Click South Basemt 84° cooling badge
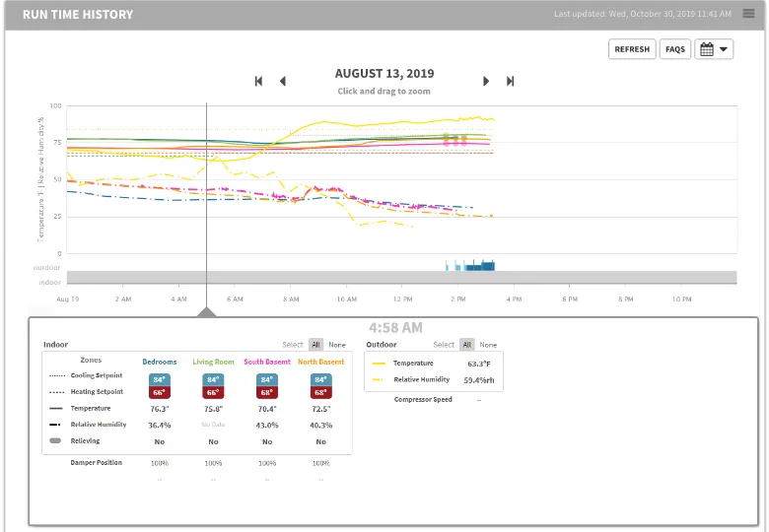Image resolution: width=769 pixels, height=532 pixels. pos(267,379)
